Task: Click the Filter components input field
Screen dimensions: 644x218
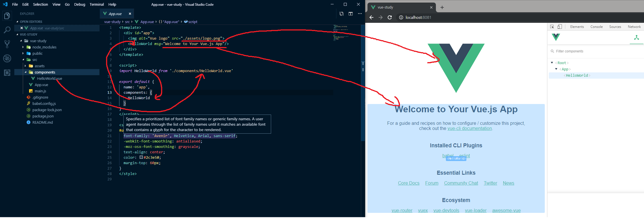Action: point(596,51)
